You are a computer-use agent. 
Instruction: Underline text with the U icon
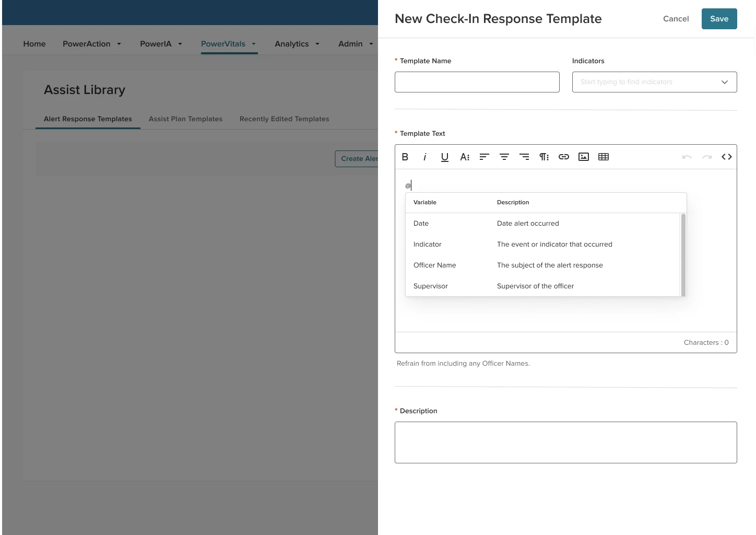tap(445, 157)
